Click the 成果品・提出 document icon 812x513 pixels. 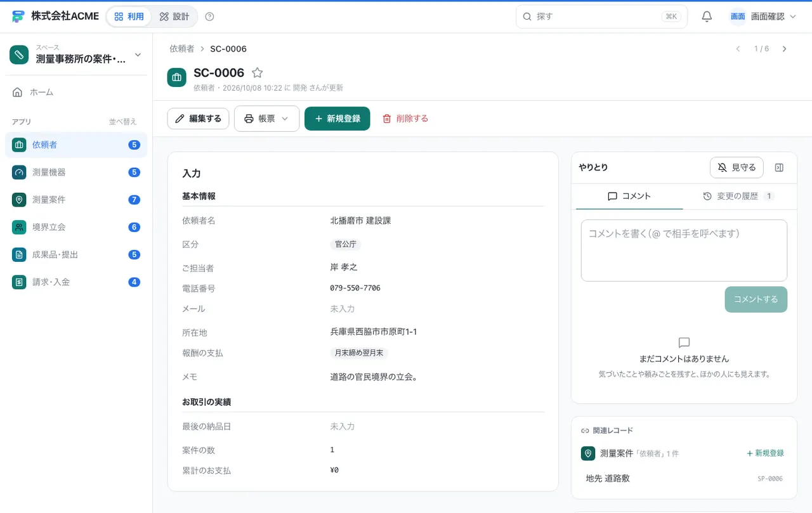pyautogui.click(x=19, y=254)
